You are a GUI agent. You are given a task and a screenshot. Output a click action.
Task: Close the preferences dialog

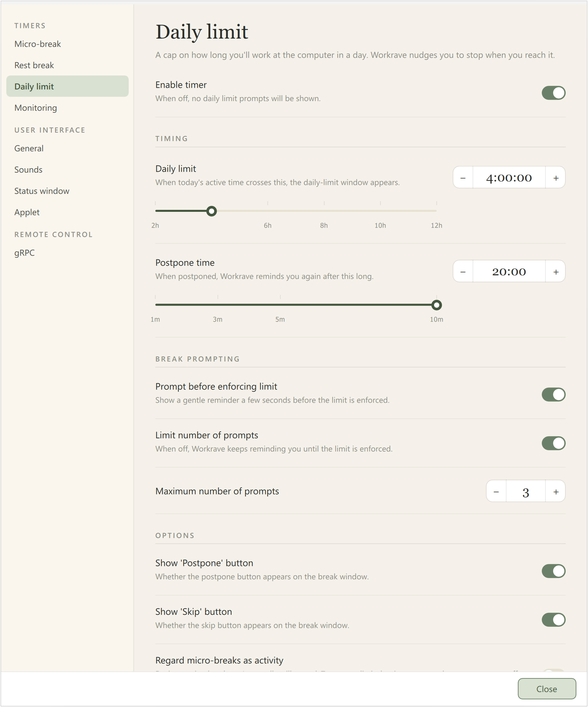tap(546, 689)
